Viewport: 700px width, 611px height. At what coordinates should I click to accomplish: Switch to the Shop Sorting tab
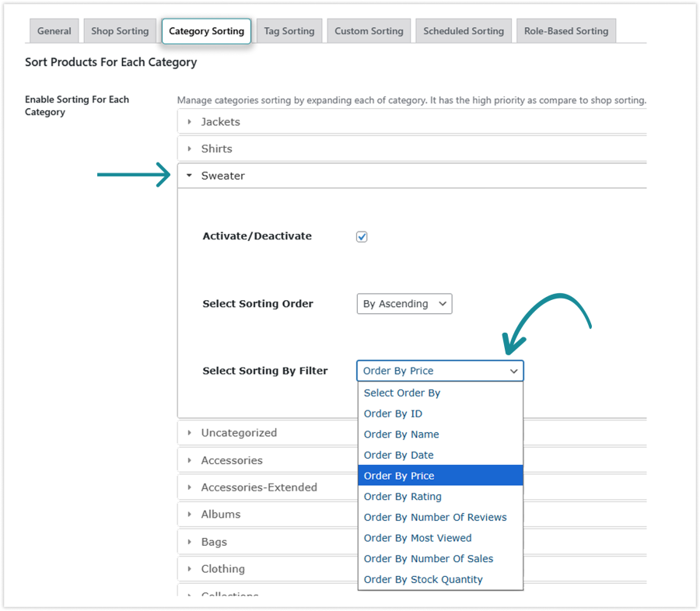coord(119,31)
